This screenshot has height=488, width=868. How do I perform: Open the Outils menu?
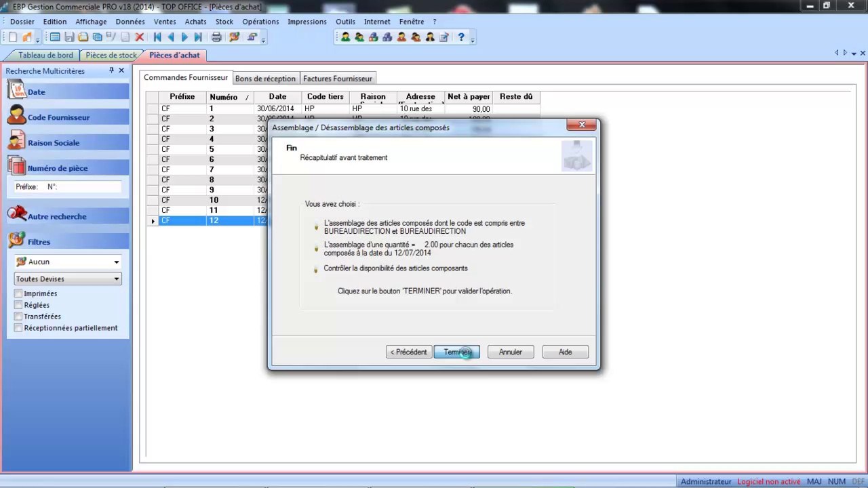[345, 22]
